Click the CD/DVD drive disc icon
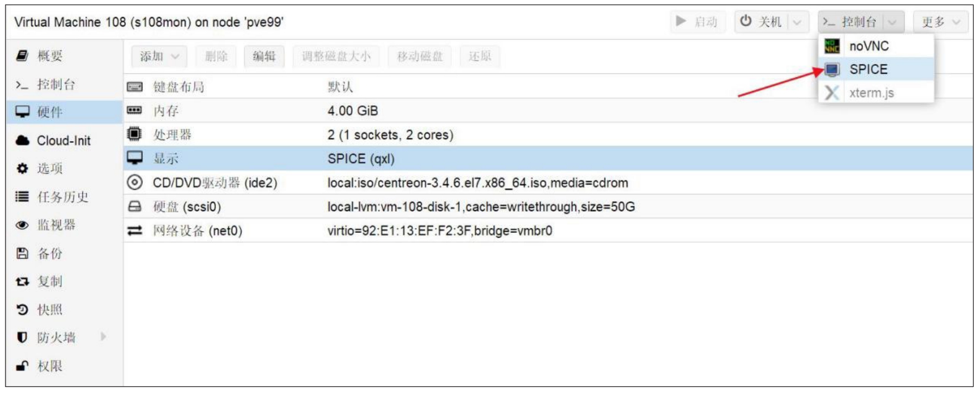 135,183
